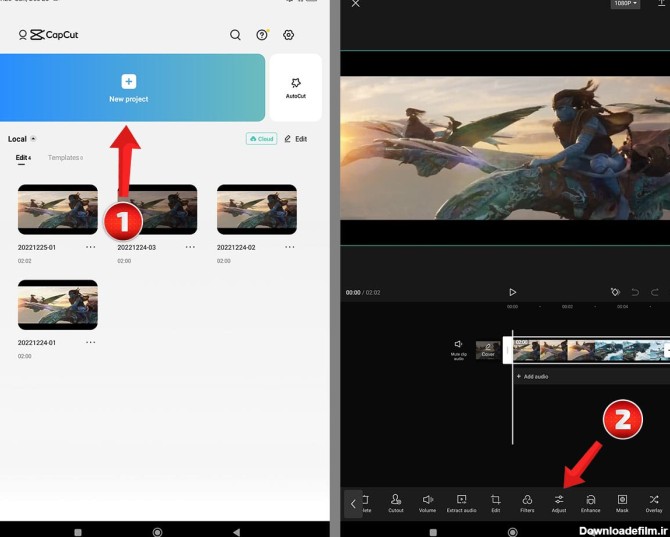This screenshot has width=670, height=537.
Task: Open the settings hexagon icon in header
Action: (288, 35)
